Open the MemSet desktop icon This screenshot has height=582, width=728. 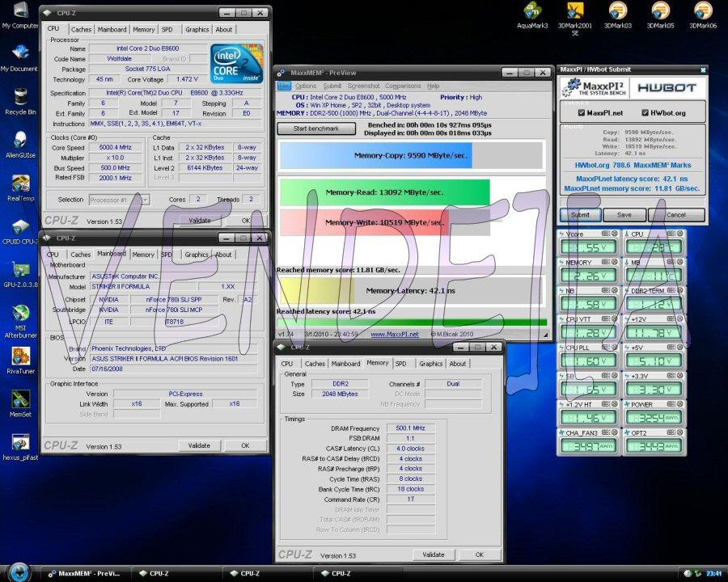[20, 403]
